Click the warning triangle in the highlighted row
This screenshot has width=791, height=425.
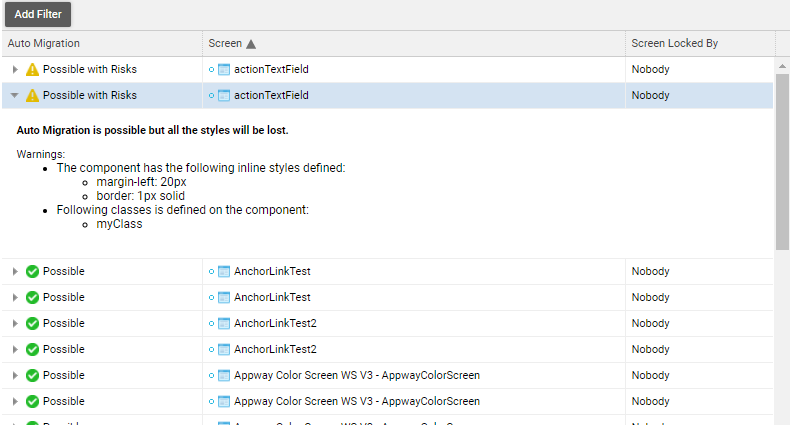32,95
